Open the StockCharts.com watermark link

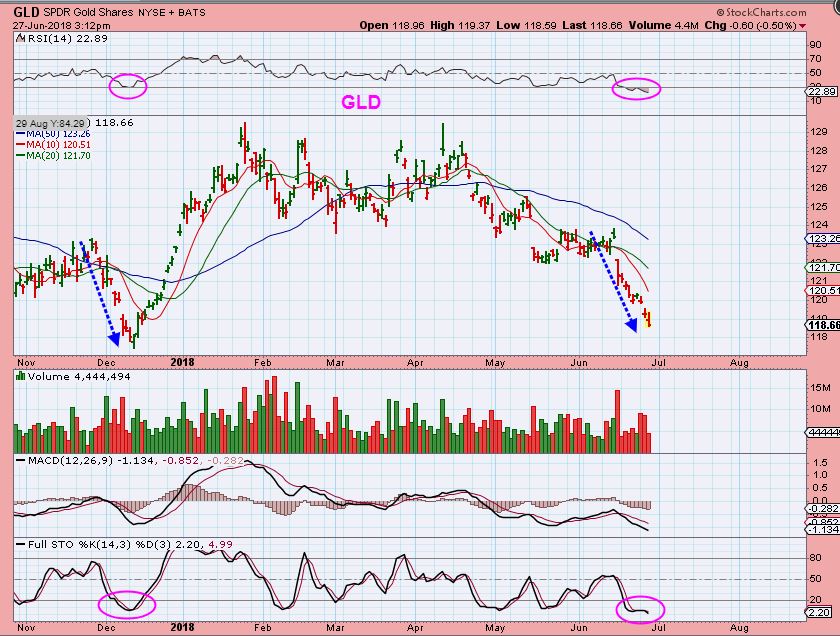(761, 12)
